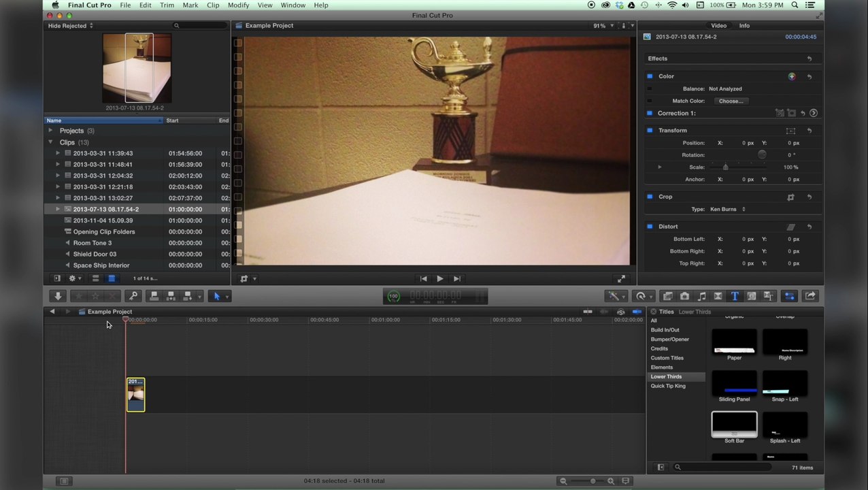Expand clip 2013-03-31 12:21:18
This screenshot has width=868, height=490.
click(58, 186)
